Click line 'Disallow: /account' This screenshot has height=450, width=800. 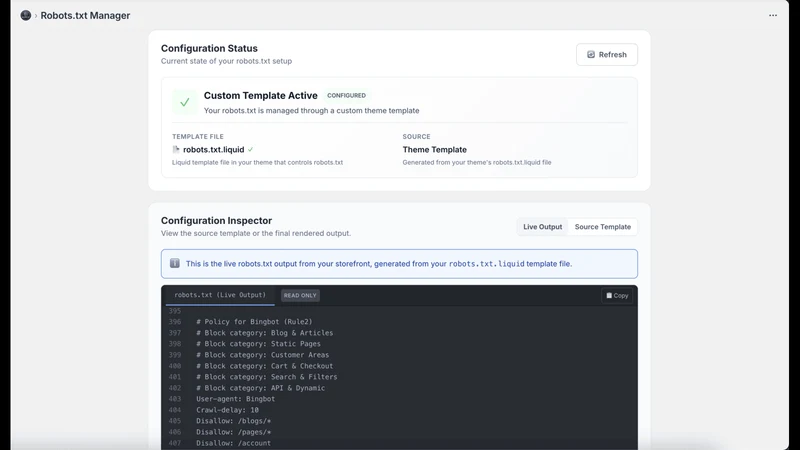pos(233,443)
